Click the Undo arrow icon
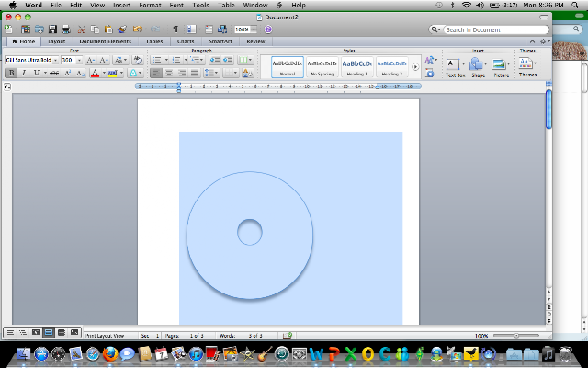The width and height of the screenshot is (588, 368). (137, 29)
